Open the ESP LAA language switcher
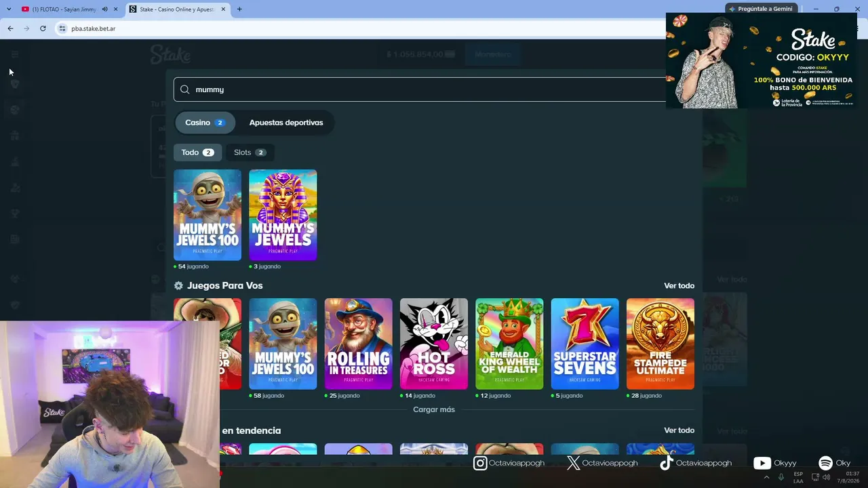 click(x=798, y=477)
